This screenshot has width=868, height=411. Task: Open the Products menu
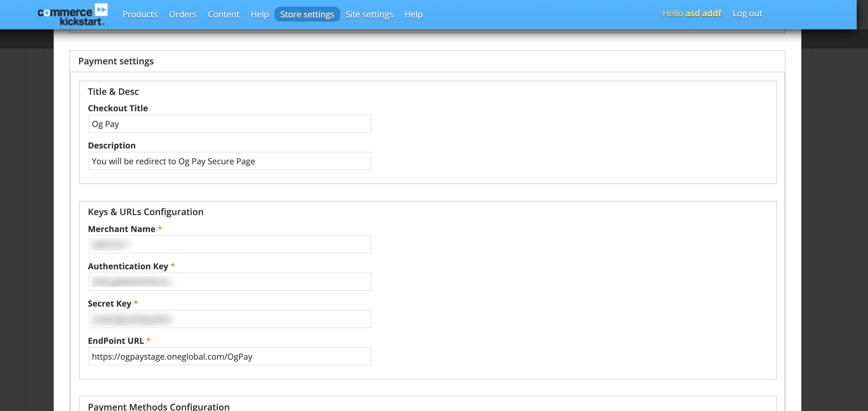[140, 14]
